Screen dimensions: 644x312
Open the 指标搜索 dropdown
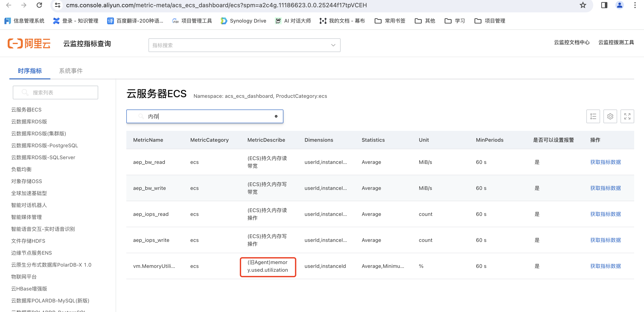pos(244,45)
